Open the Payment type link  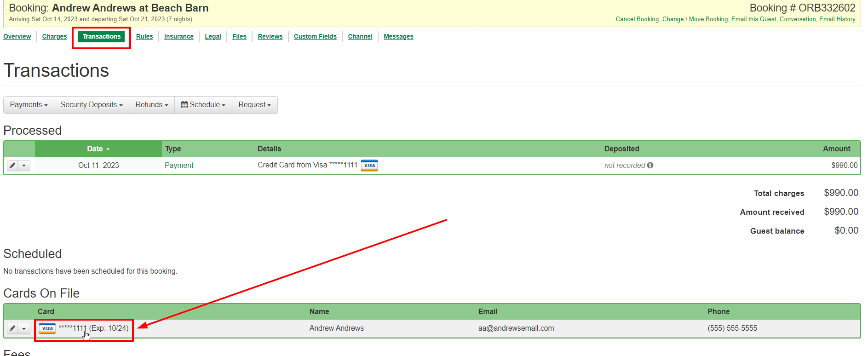[179, 166]
